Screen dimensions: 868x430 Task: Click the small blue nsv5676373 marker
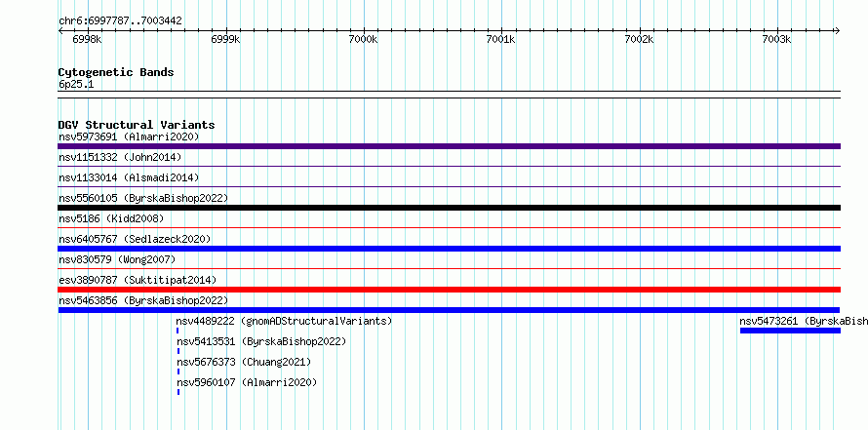178,371
